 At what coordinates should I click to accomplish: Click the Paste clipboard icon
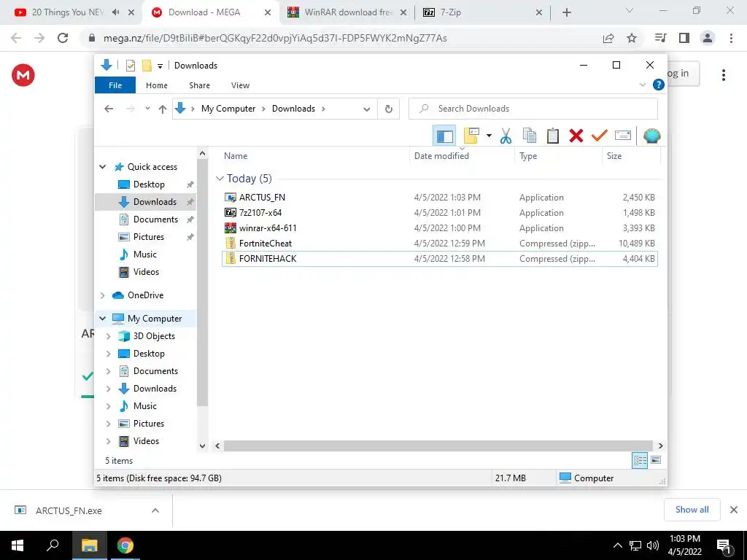[553, 136]
